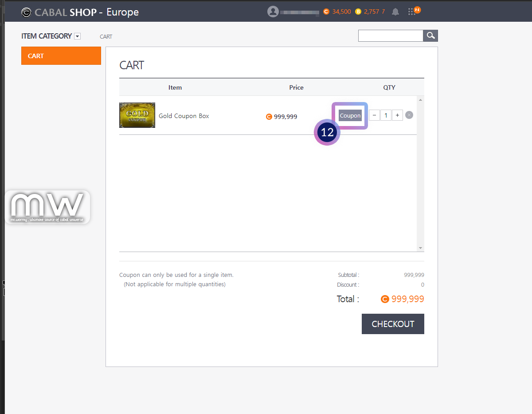Image resolution: width=532 pixels, height=414 pixels.
Task: Remove Gold Coupon Box with the X icon
Action: pos(409,115)
